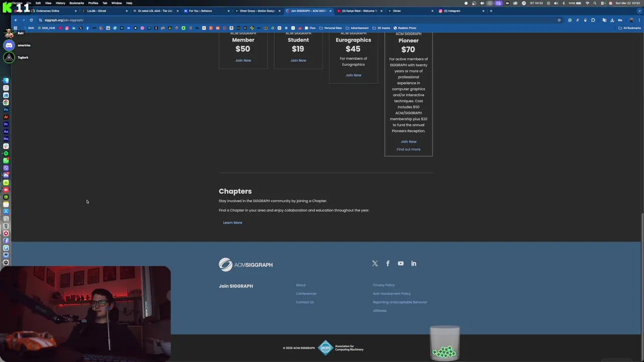Open the Privacy Policy footer link
Image resolution: width=644 pixels, height=362 pixels.
coord(384,285)
